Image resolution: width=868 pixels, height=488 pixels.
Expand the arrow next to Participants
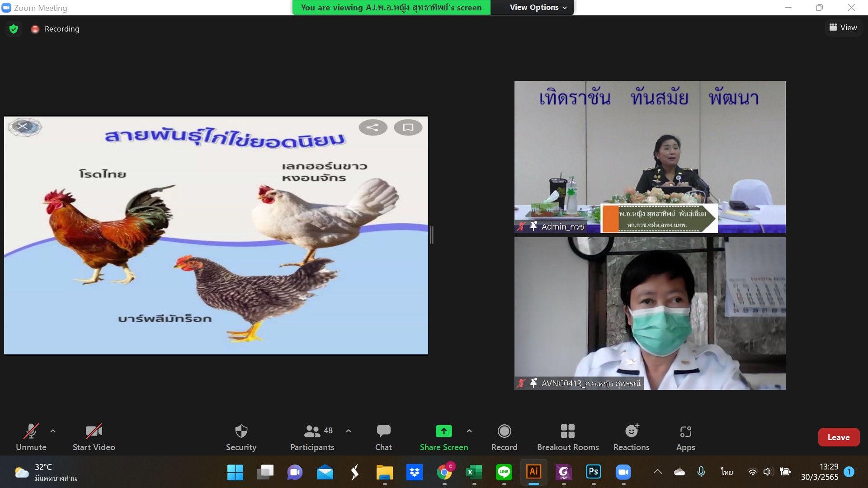coord(348,431)
